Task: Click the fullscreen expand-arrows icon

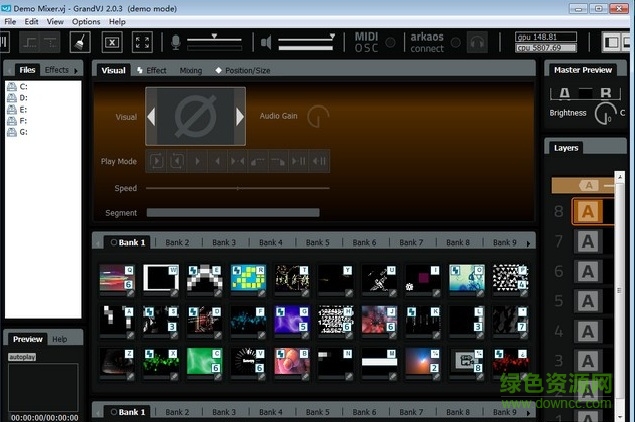Action: point(142,42)
